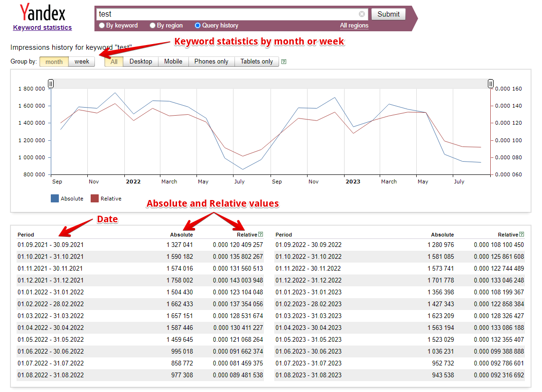Clear the search field with the X icon

pos(362,14)
